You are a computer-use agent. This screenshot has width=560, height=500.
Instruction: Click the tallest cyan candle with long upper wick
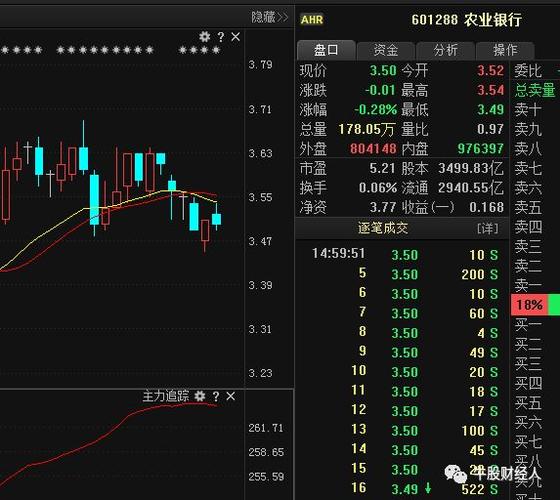click(84, 158)
